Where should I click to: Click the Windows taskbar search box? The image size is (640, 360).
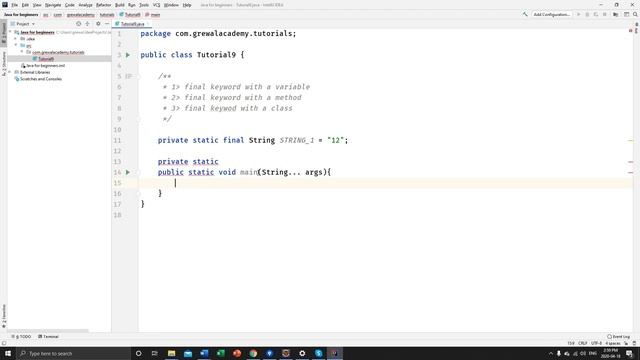tap(73, 353)
